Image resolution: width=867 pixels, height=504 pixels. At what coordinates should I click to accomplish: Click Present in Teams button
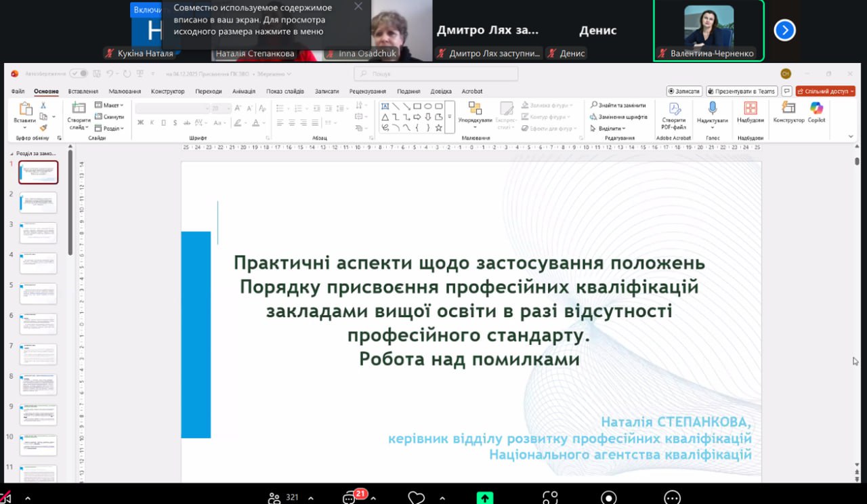742,91
